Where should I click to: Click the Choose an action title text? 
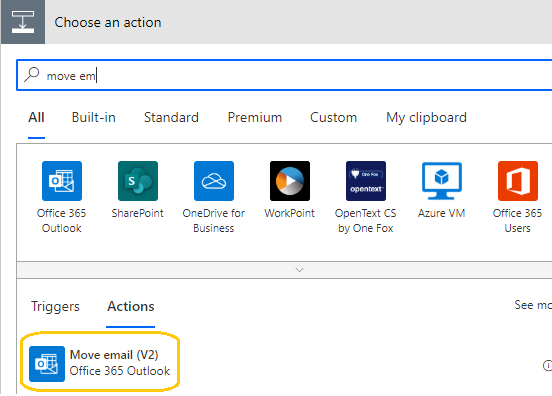point(108,23)
